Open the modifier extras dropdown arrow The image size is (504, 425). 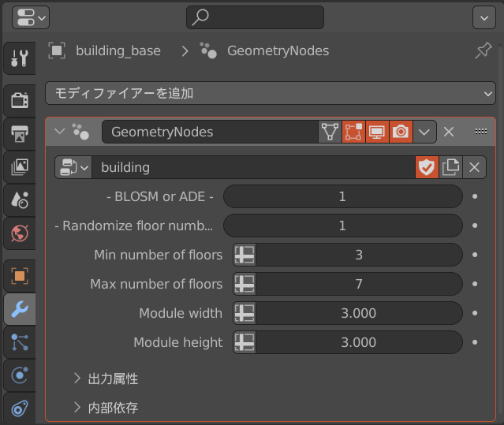(x=424, y=132)
